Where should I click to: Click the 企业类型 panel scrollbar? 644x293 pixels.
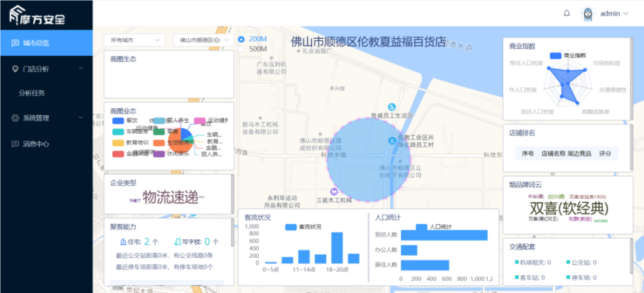click(x=233, y=193)
